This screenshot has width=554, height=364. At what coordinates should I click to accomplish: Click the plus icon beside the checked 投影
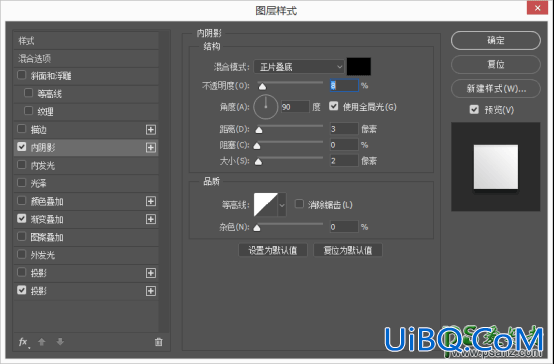pos(151,291)
